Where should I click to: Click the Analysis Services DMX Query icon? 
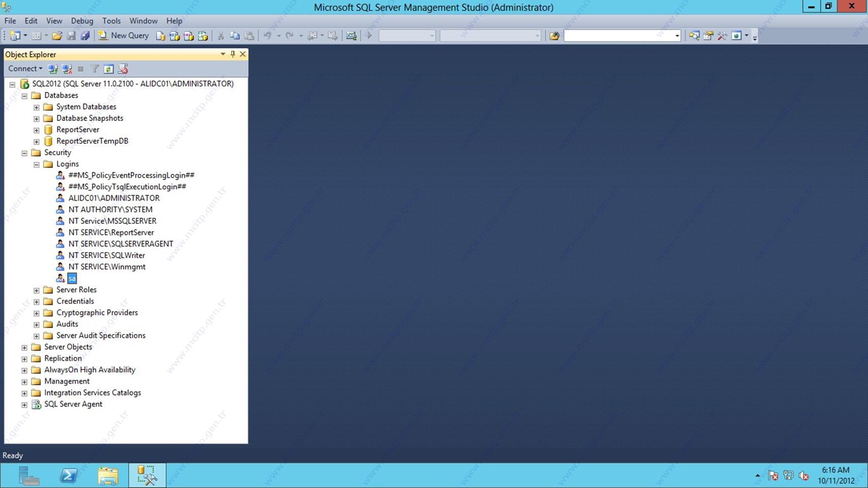[189, 36]
